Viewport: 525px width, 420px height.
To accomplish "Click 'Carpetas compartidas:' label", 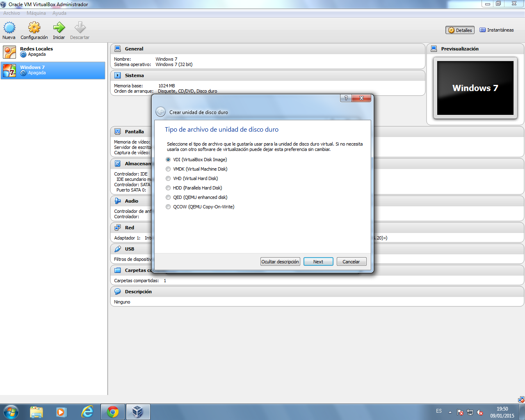I will pyautogui.click(x=137, y=281).
